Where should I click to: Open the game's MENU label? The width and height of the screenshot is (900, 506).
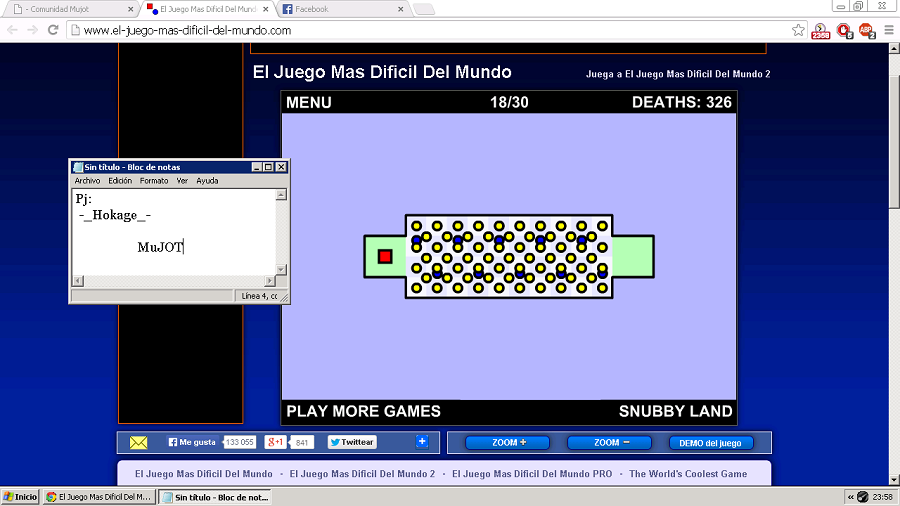[308, 102]
